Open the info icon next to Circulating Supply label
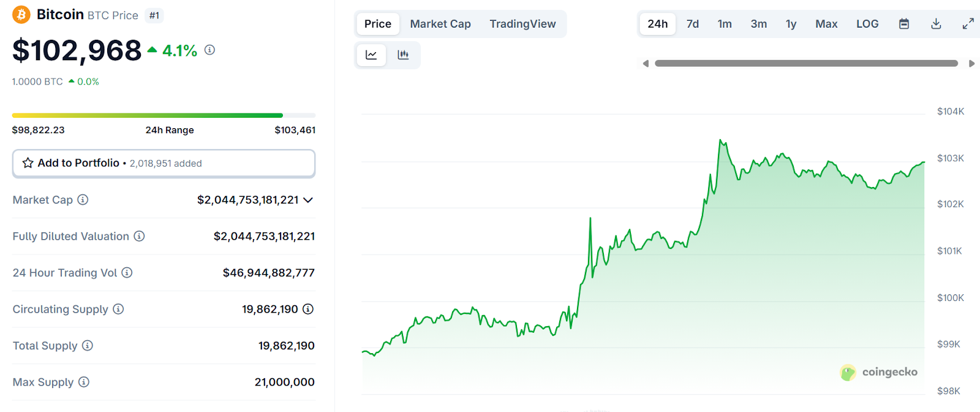Viewport: 980px width, 412px height. (x=118, y=309)
